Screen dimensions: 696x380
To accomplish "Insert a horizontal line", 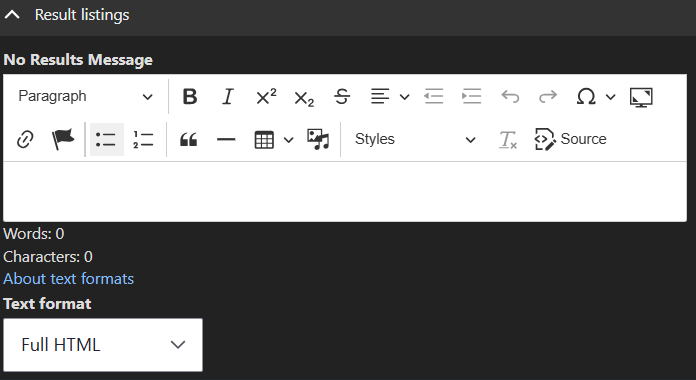I will click(x=226, y=139).
